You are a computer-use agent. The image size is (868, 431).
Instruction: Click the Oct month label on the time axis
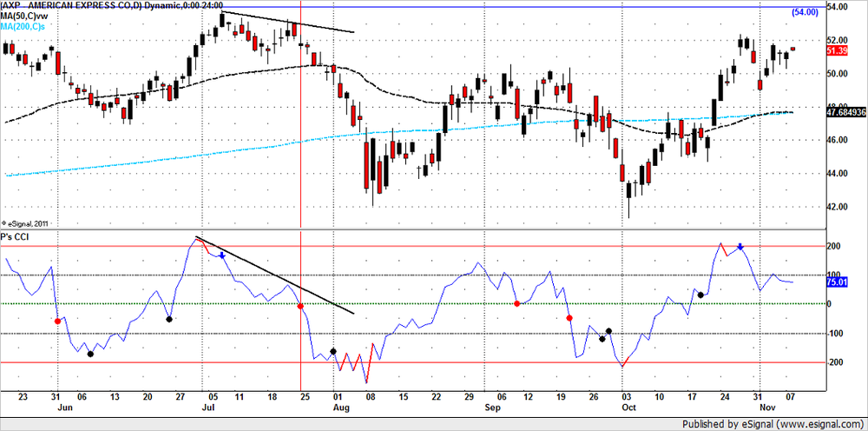pyautogui.click(x=630, y=408)
